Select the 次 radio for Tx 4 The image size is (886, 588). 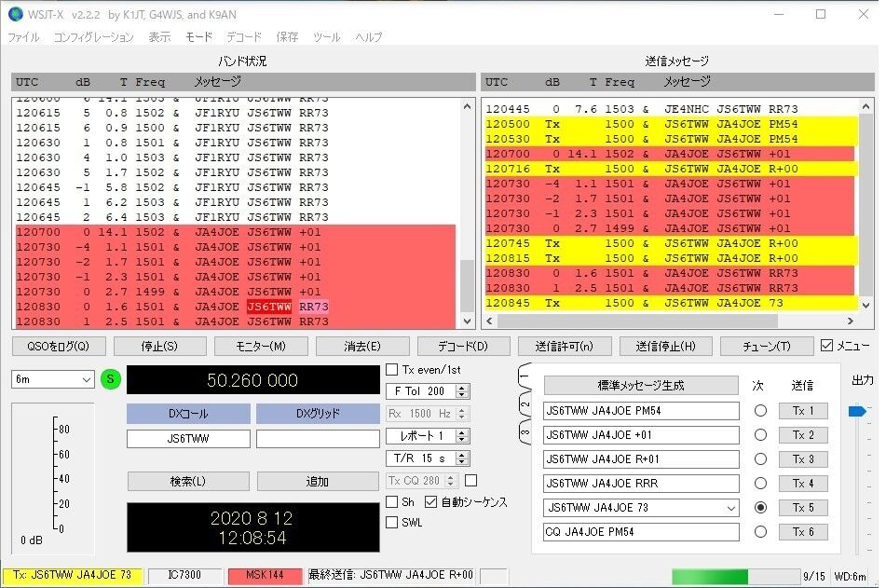[x=760, y=484]
